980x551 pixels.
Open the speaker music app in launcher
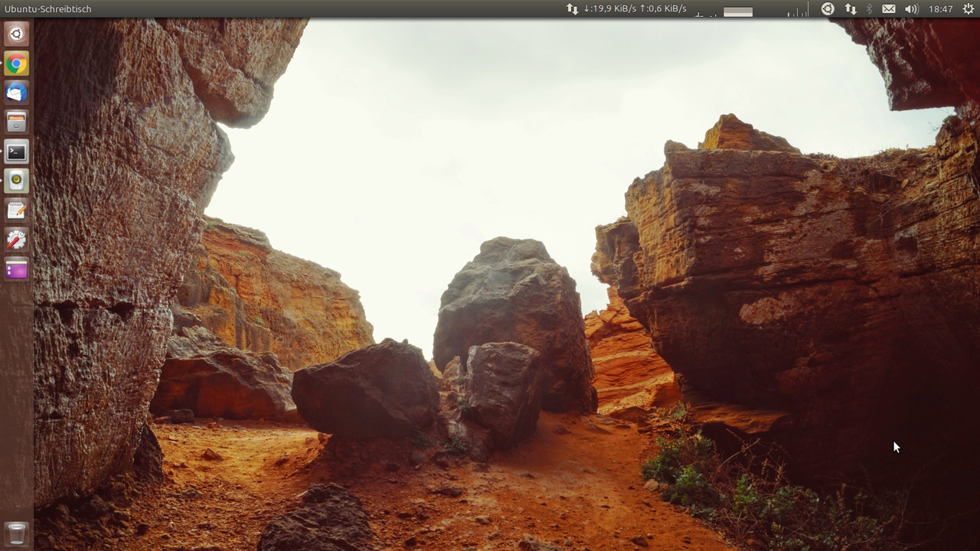click(16, 181)
